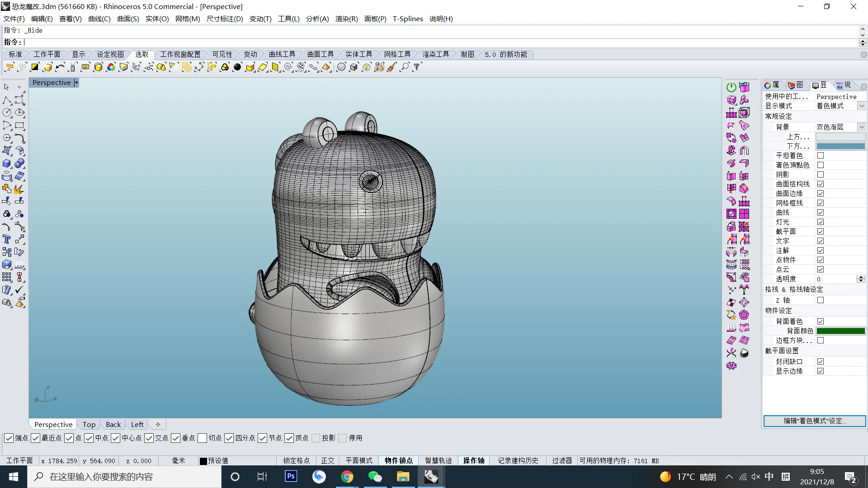Click the 编辑"着色模式"设定 button

tap(814, 421)
